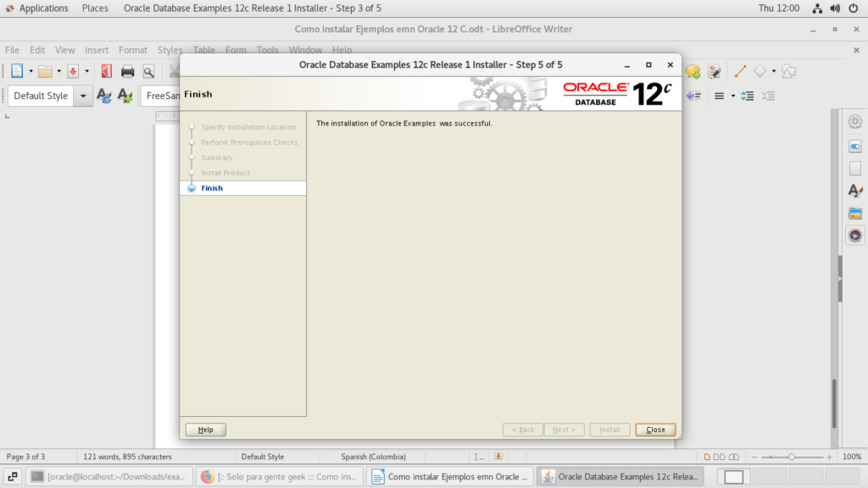Screen dimensions: 868x488
Task: Decrease paragraph spacing in Writer
Action: [768, 96]
